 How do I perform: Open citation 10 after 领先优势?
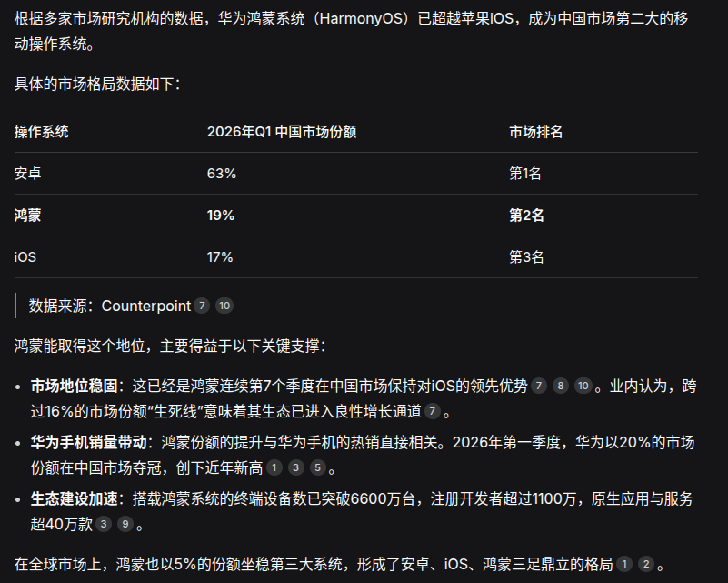point(583,386)
